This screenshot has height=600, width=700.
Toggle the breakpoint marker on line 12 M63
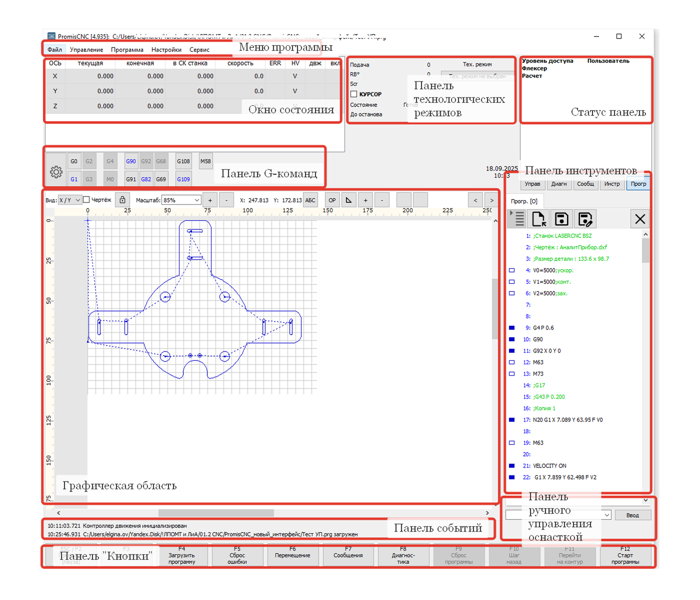[511, 362]
